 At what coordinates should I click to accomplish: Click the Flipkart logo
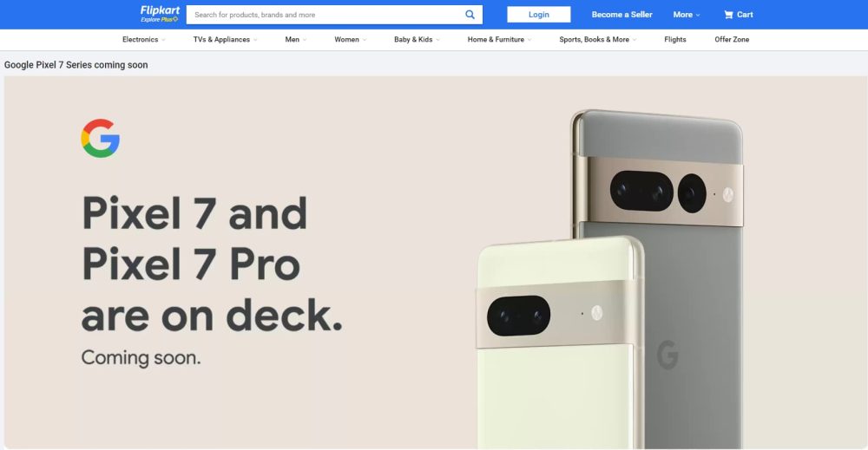[x=160, y=10]
